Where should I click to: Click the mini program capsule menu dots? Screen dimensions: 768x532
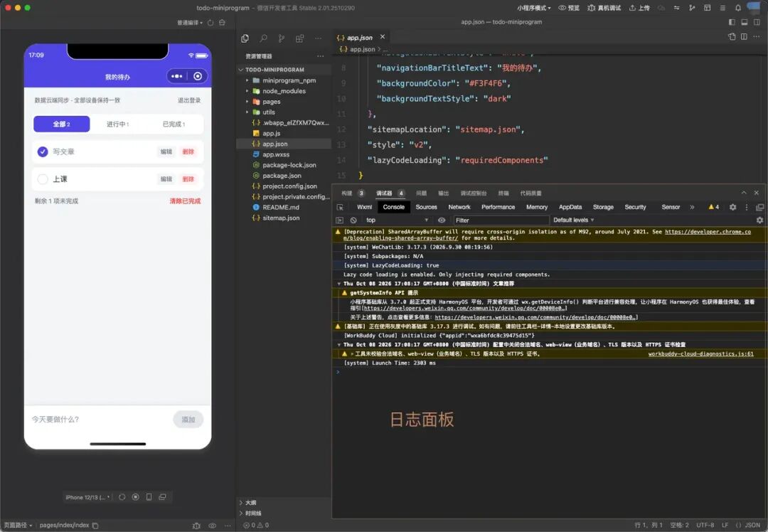pyautogui.click(x=177, y=76)
